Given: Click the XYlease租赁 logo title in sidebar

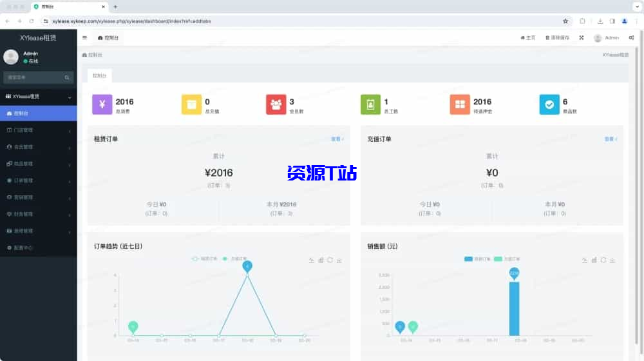Looking at the screenshot, I should [x=38, y=38].
